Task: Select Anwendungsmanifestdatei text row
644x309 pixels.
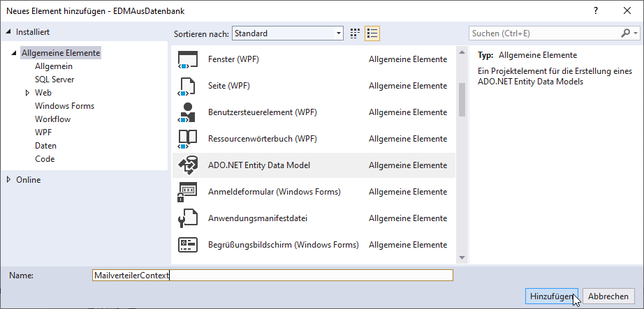Action: [258, 218]
